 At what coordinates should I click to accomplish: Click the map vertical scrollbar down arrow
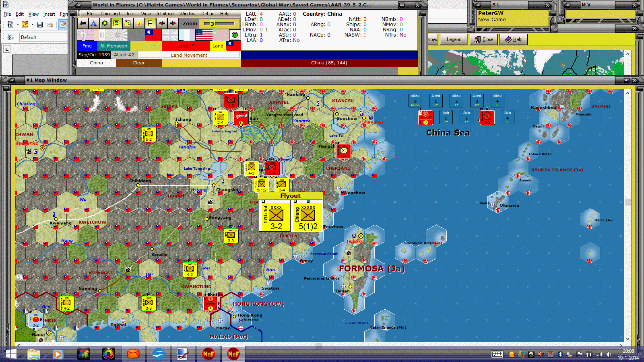click(x=627, y=339)
